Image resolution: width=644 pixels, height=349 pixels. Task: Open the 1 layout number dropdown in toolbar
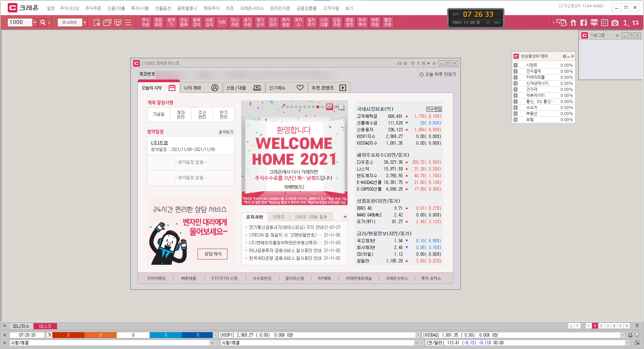click(x=626, y=22)
